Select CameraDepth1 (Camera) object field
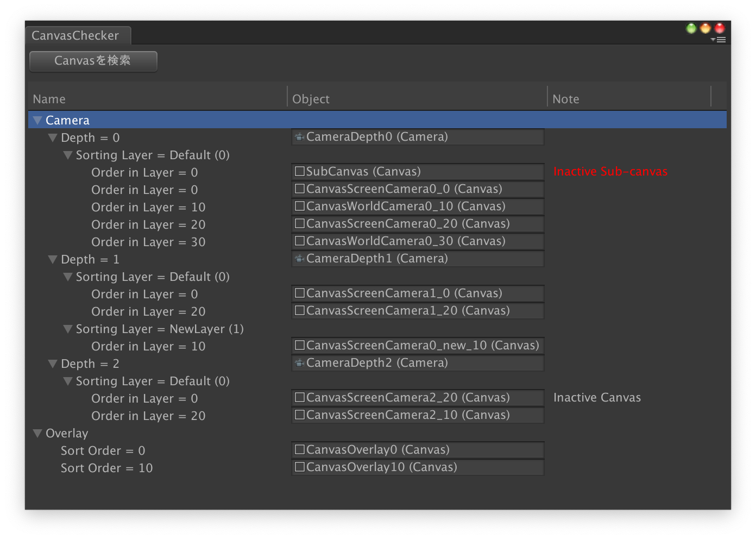Screen dimensions: 756x539 418,259
